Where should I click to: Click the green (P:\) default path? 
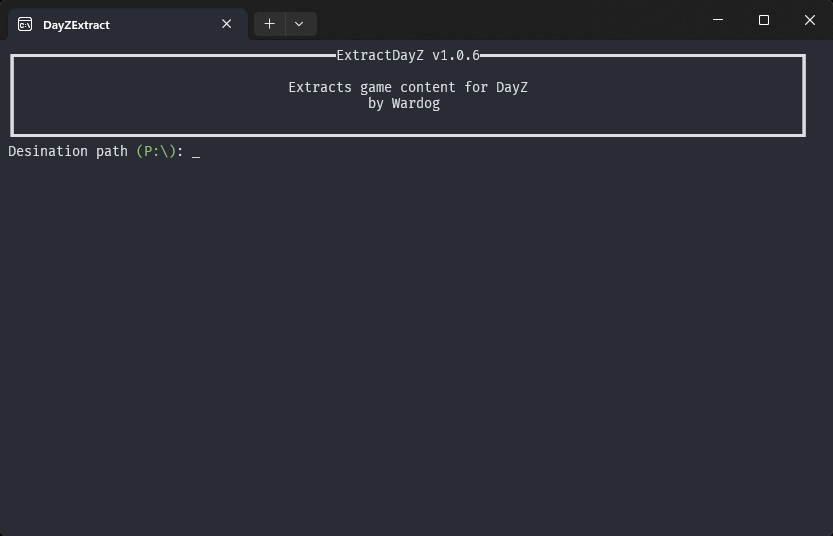156,151
